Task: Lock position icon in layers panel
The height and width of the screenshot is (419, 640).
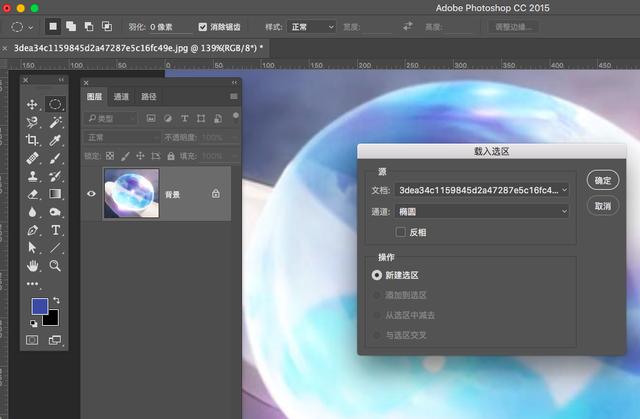Action: [x=140, y=156]
